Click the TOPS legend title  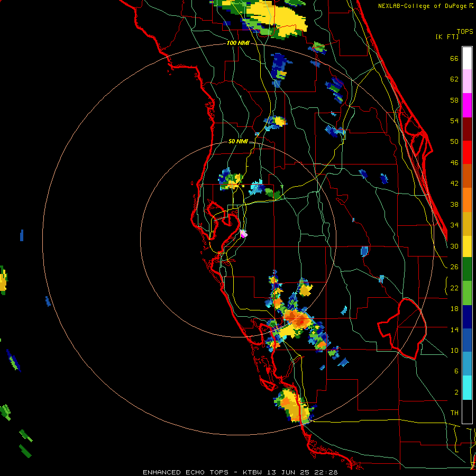pos(465,32)
